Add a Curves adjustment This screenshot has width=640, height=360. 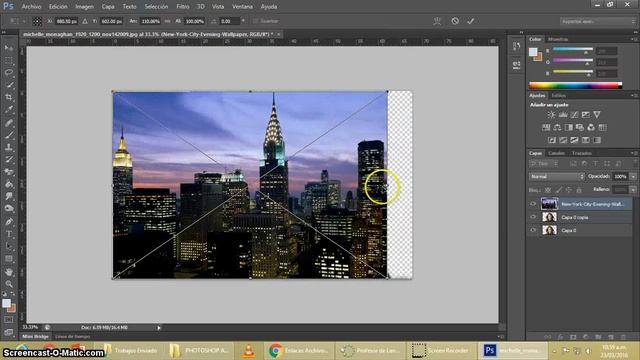tap(574, 115)
